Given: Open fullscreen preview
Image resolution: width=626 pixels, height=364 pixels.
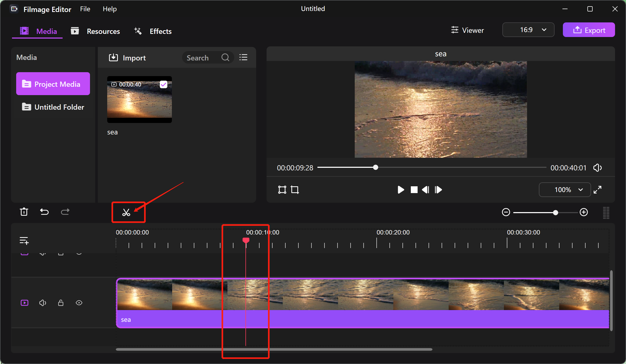Looking at the screenshot, I should click(x=598, y=190).
